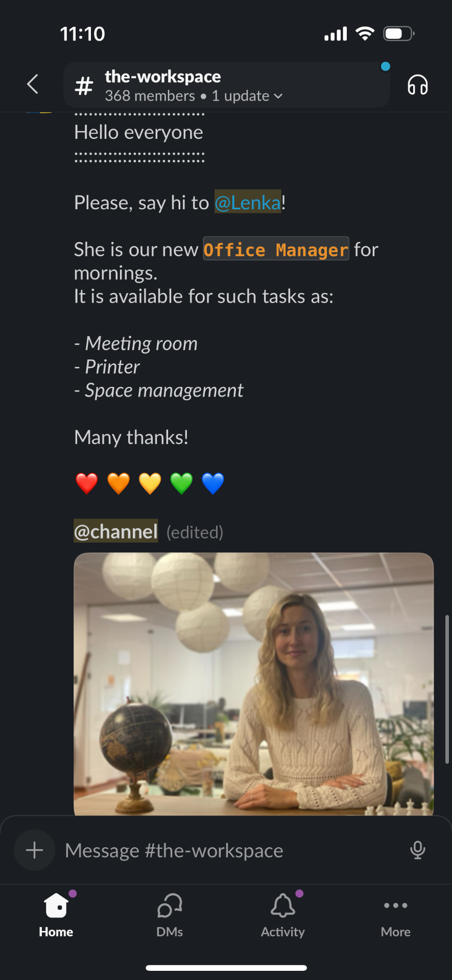
Task: Record a voice clip with the microphone icon
Action: click(417, 850)
